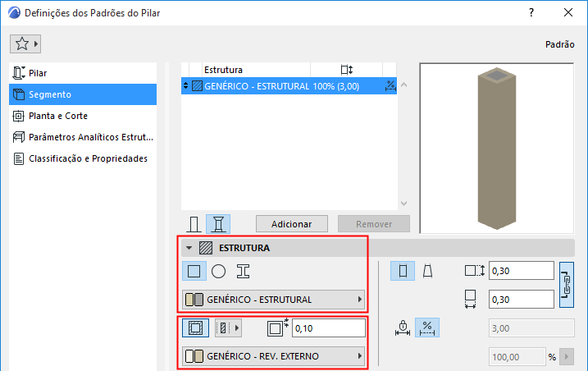This screenshot has height=371, width=588.
Task: Click the Adicionar button
Action: tap(292, 224)
